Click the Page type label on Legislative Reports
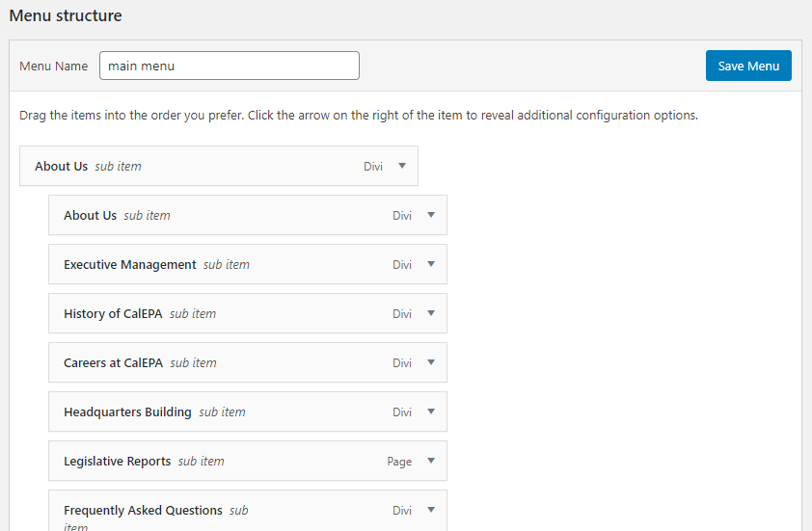812x531 pixels. pos(399,462)
